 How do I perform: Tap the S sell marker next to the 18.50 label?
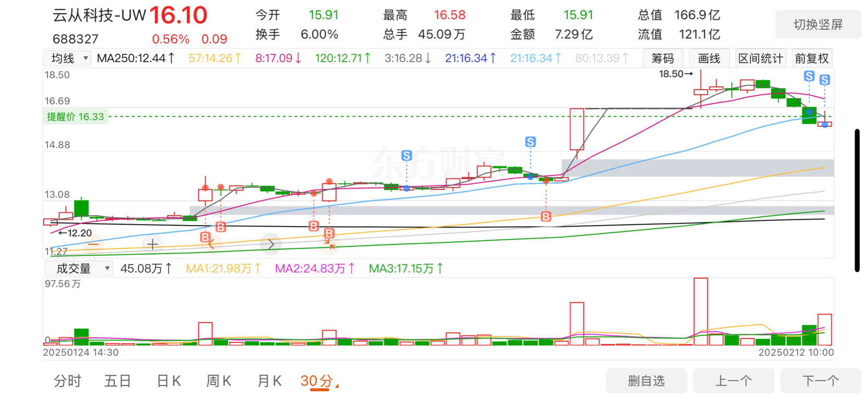[x=809, y=76]
